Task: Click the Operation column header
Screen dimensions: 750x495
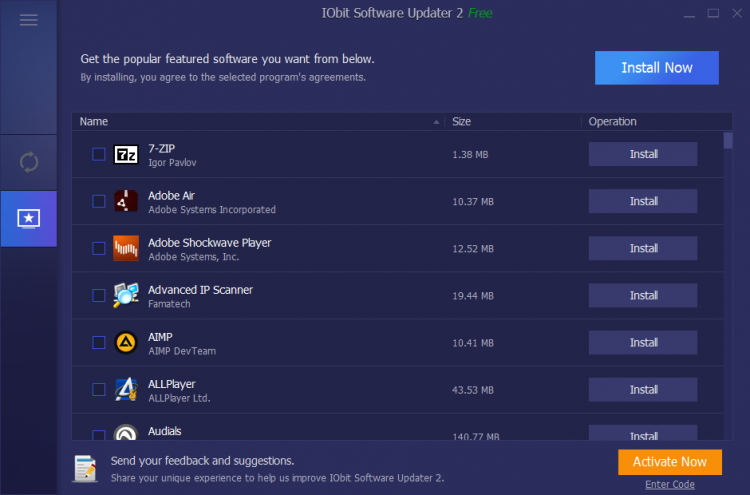Action: (x=612, y=121)
